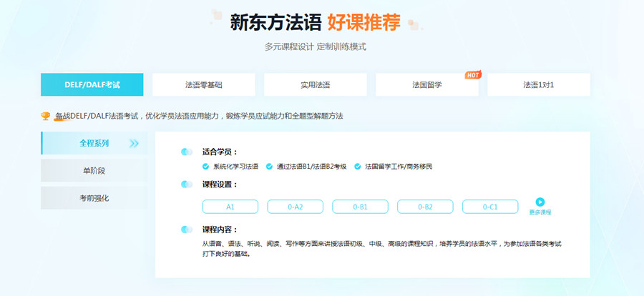Choose the A1 course level button
Screen dimensions: 644x296
[230, 207]
